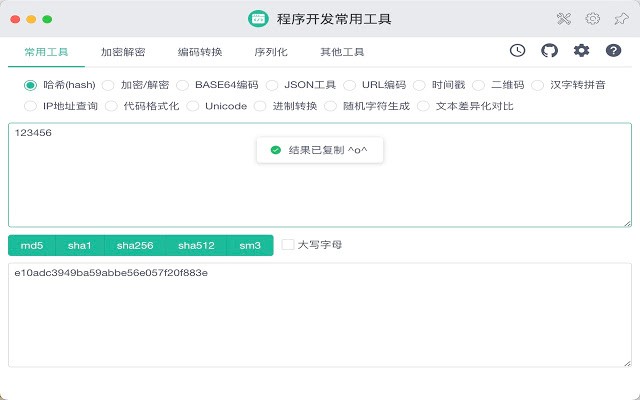
Task: Select the 时间戳 radio option
Action: tap(419, 85)
